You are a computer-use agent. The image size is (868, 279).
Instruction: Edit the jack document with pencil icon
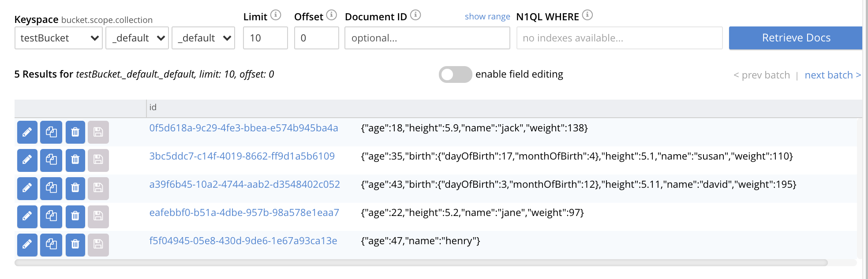(27, 132)
